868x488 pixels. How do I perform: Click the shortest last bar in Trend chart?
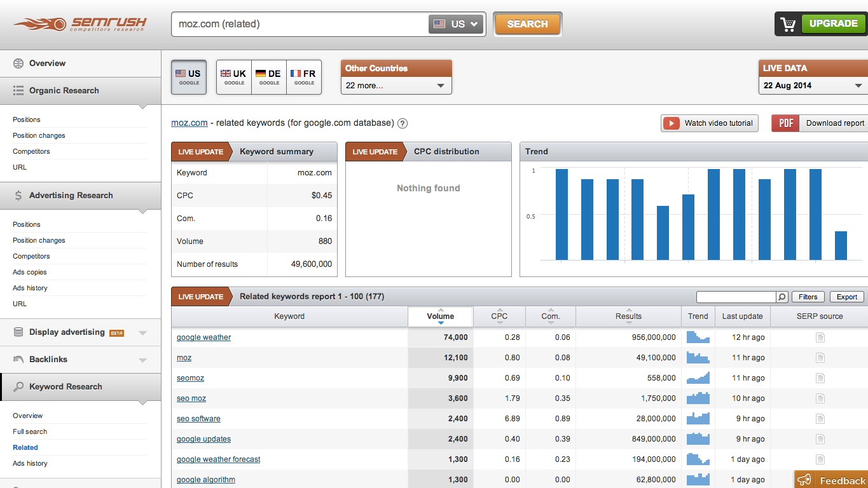(841, 245)
